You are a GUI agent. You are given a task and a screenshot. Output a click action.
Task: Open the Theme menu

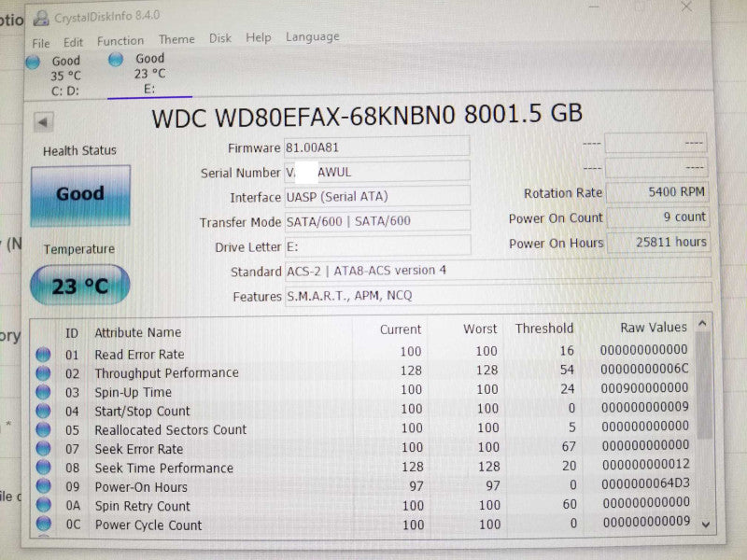(176, 39)
